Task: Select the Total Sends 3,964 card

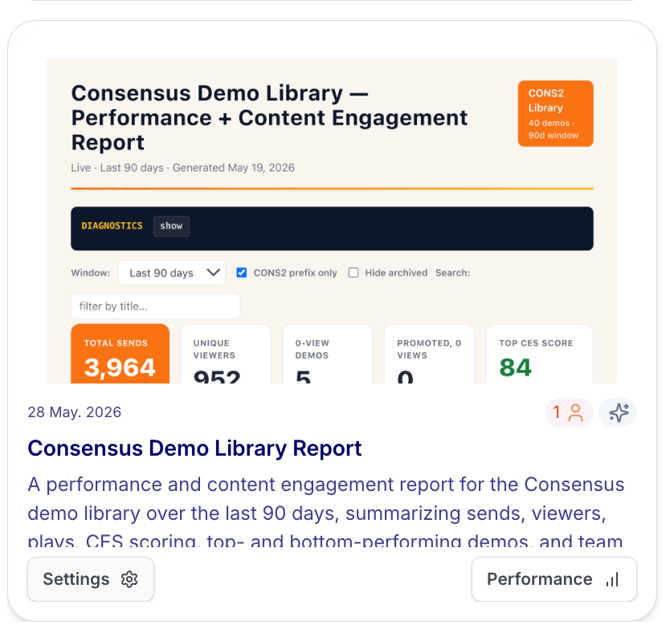Action: click(120, 354)
